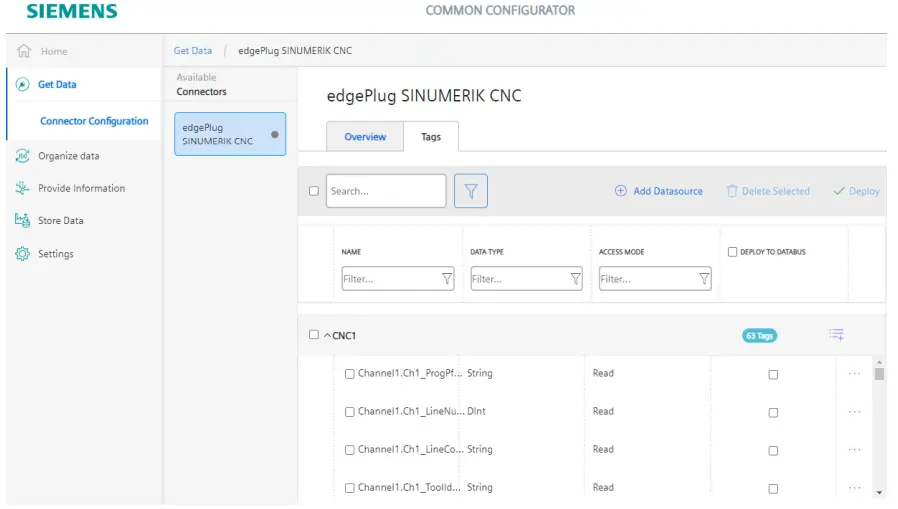Open the Settings gear icon
Screen dimensions: 898x509
23,254
